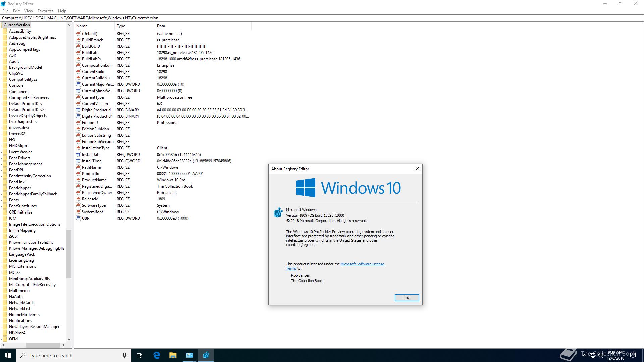Open the File menu
Image resolution: width=644 pixels, height=362 pixels.
tap(5, 11)
